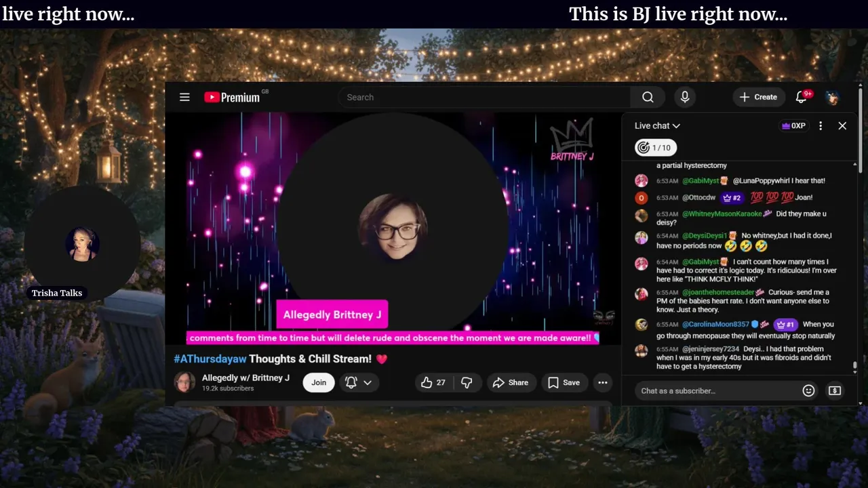Close the live chat panel
868x488 pixels.
click(x=842, y=125)
